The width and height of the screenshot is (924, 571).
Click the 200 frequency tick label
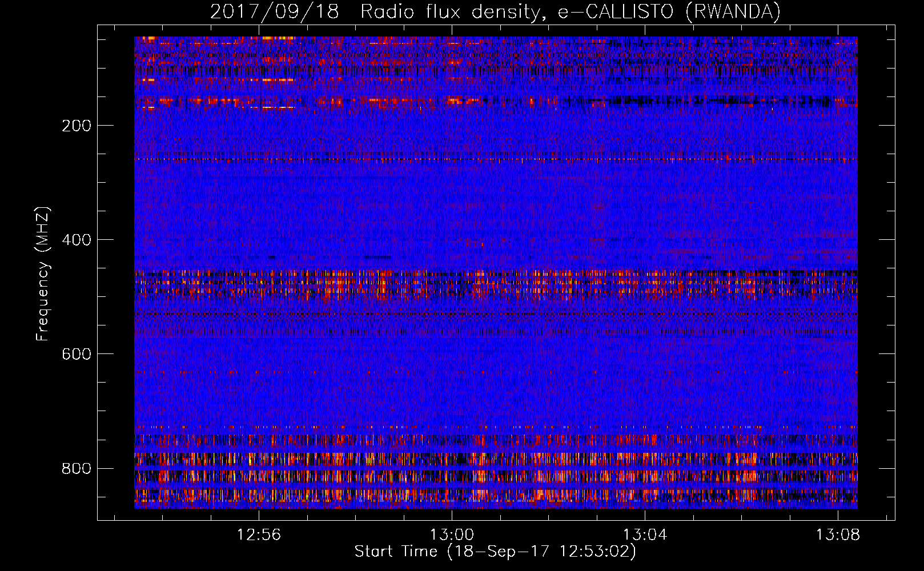(77, 126)
